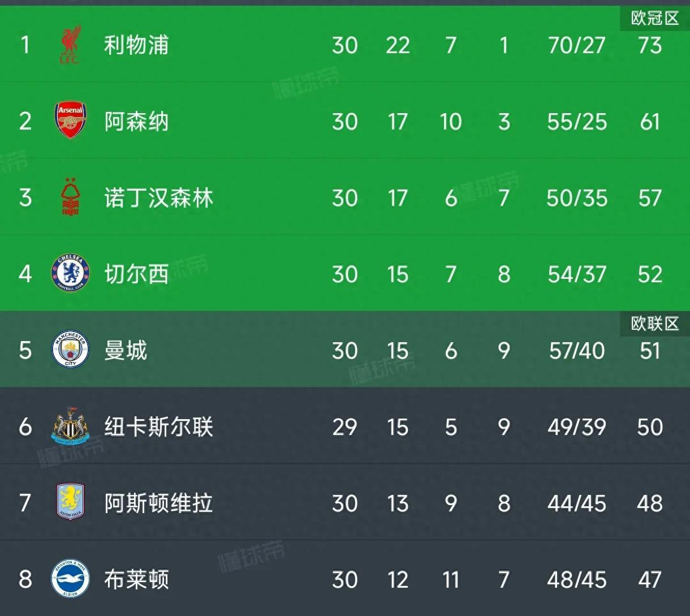690x616 pixels.
Task: Select the Chelsea club badge
Action: [70, 274]
